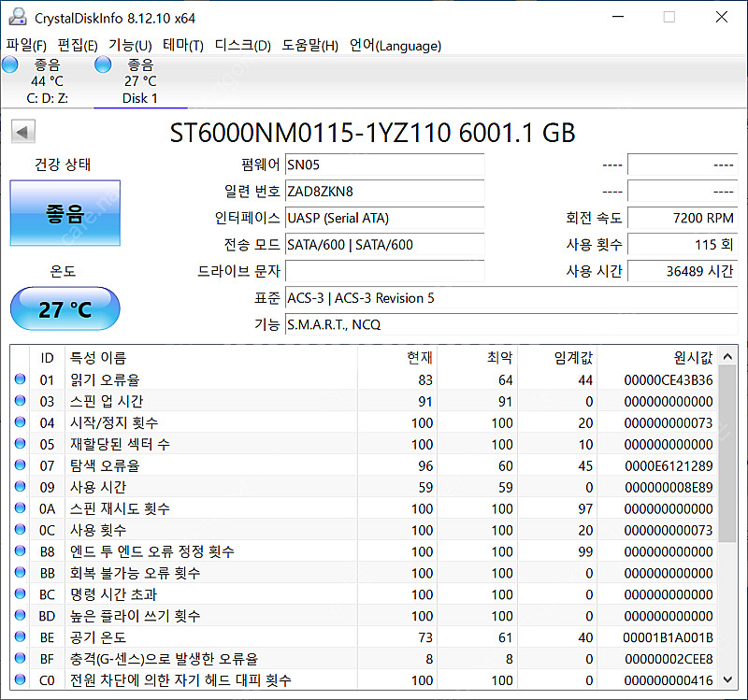Click the previous disk arrow button

(23, 132)
